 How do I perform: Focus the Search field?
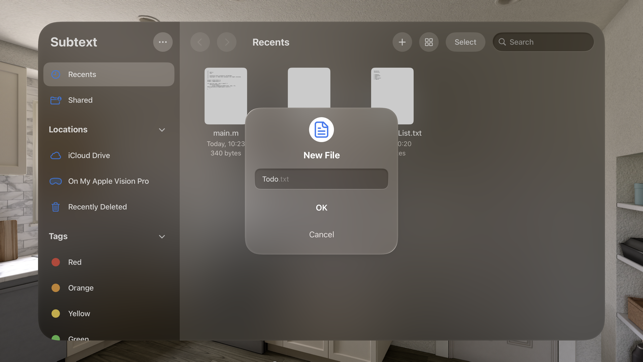(x=543, y=42)
